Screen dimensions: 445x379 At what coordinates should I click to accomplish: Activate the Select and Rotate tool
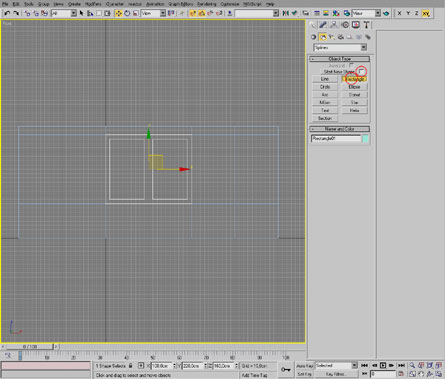127,13
